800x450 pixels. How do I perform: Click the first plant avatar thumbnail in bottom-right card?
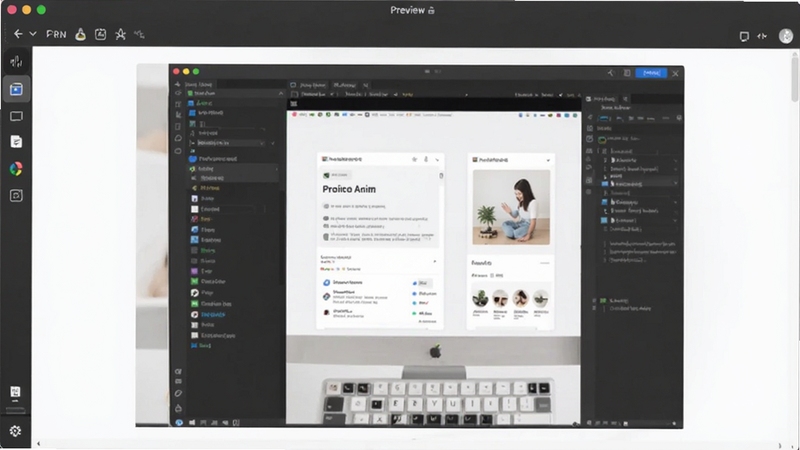pyautogui.click(x=480, y=298)
